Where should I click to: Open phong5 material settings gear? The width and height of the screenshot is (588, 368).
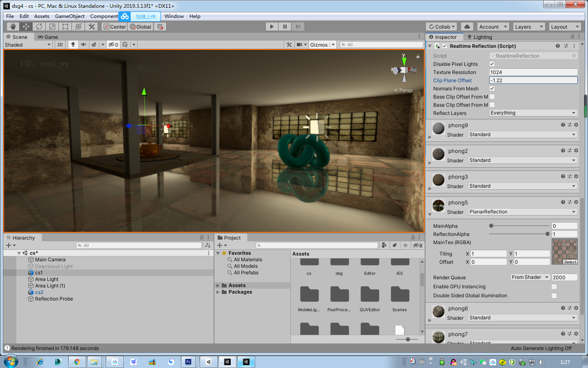576,202
